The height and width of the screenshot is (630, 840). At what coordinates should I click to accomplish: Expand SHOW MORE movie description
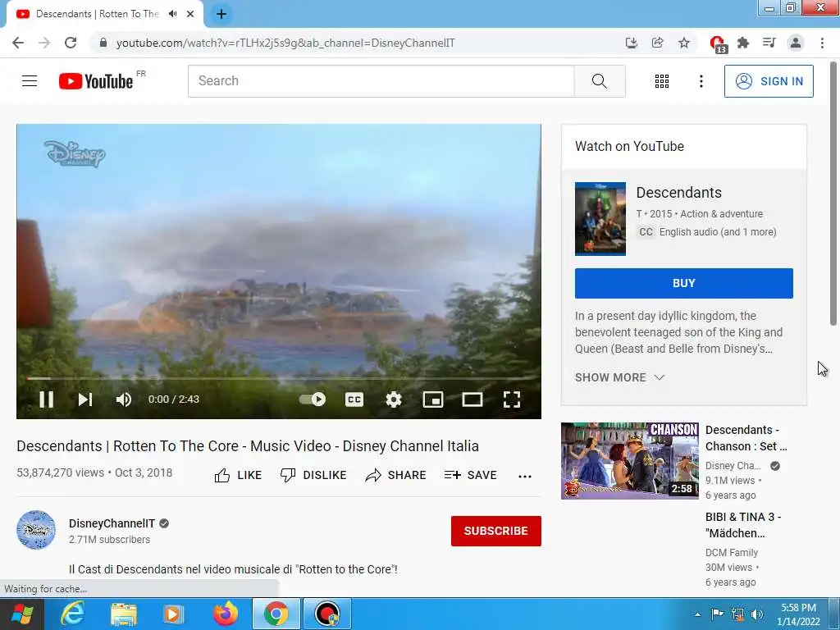coord(620,377)
